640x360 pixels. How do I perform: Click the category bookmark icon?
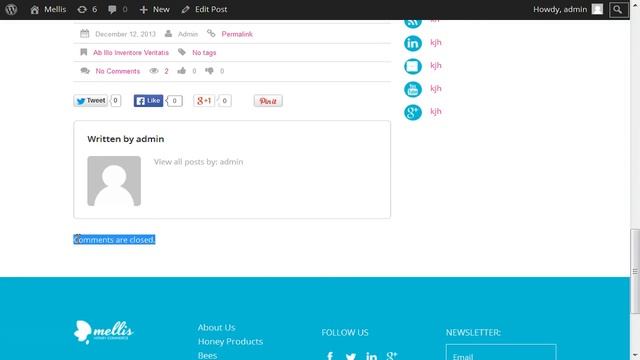(84, 52)
